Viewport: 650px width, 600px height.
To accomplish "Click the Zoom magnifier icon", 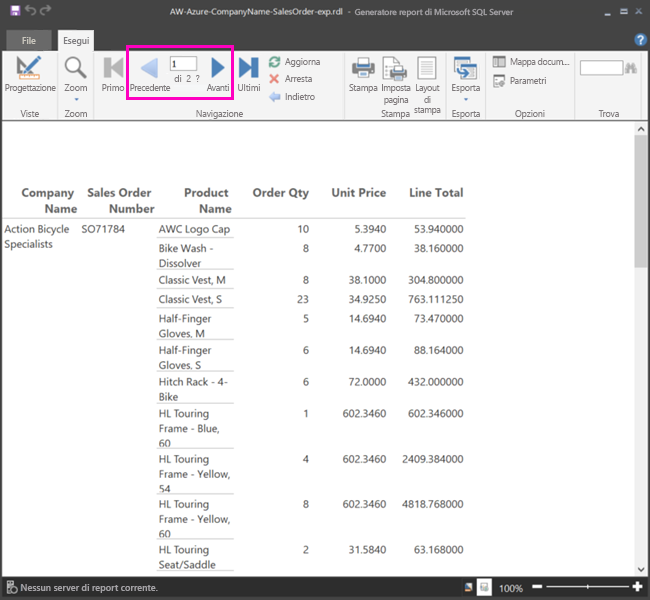I will pyautogui.click(x=75, y=68).
